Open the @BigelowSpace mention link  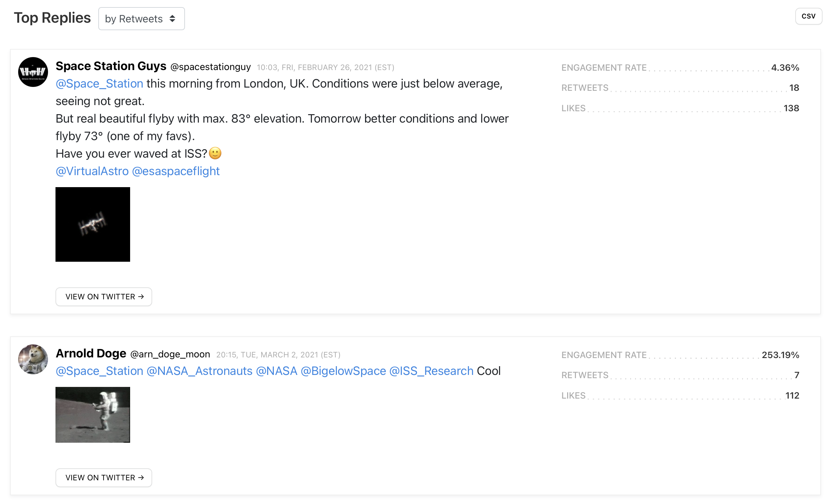click(x=343, y=371)
